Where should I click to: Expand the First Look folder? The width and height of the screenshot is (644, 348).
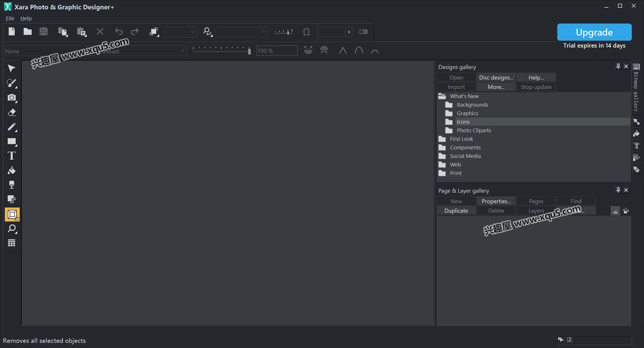[442, 139]
